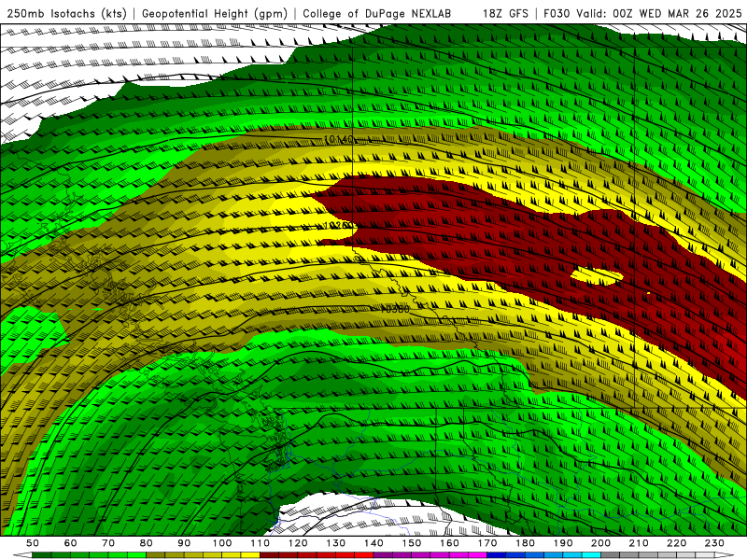This screenshot has width=747, height=560.
Task: Click the '250mb Isotachs (kts)' title text
Action: (x=67, y=13)
